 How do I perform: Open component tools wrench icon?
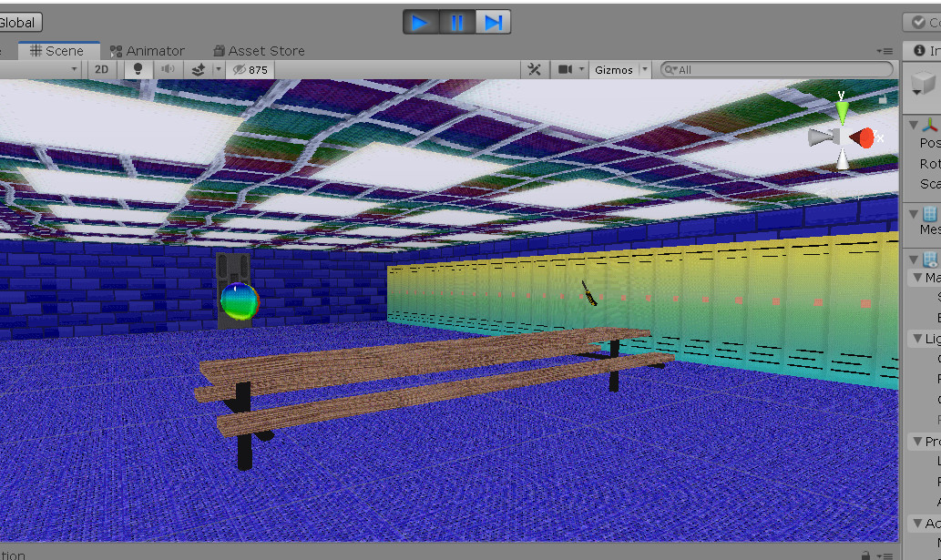[535, 70]
